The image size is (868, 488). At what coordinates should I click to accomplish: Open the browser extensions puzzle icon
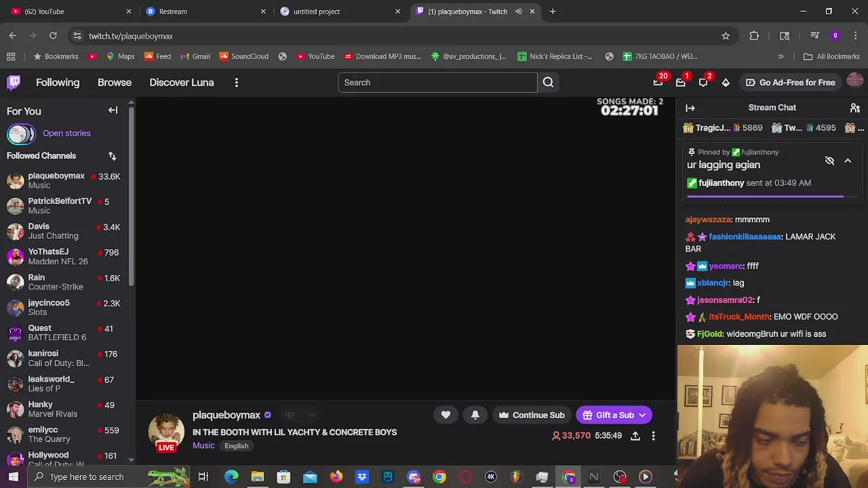pos(754,36)
